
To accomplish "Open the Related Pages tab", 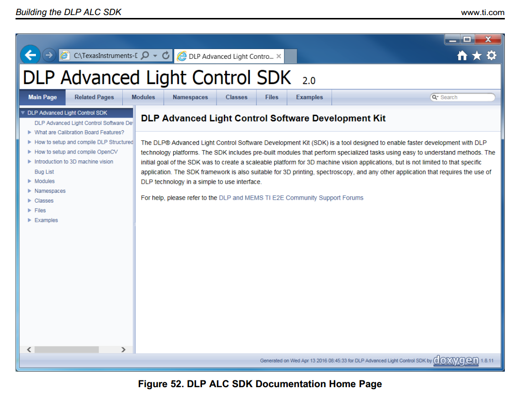I will [x=94, y=97].
